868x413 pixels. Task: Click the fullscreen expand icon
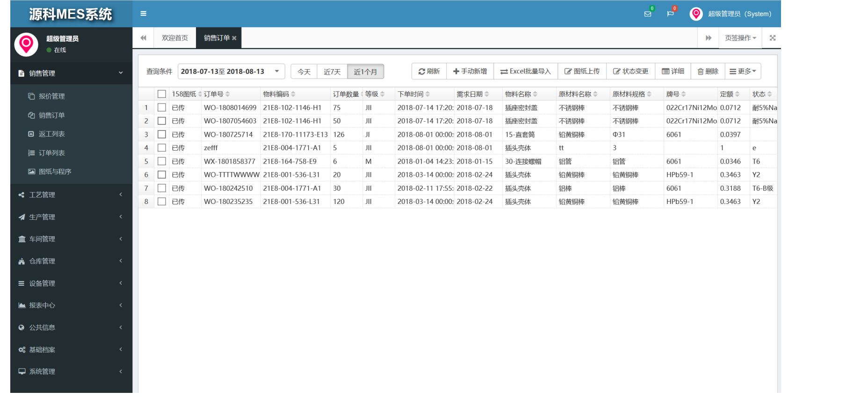773,38
